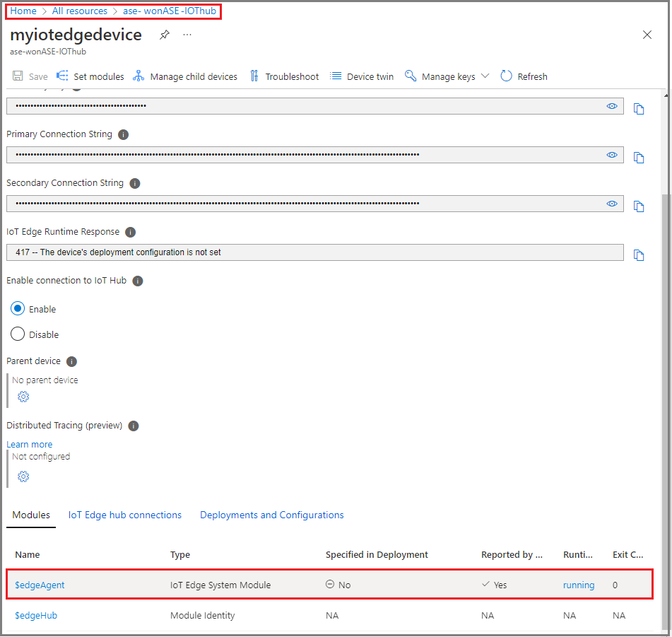Image resolution: width=672 pixels, height=637 pixels.
Task: Refresh the device details
Action: pos(524,76)
